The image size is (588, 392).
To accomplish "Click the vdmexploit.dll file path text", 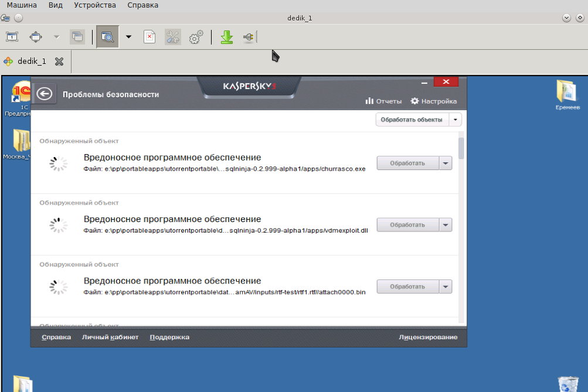I will pos(225,230).
